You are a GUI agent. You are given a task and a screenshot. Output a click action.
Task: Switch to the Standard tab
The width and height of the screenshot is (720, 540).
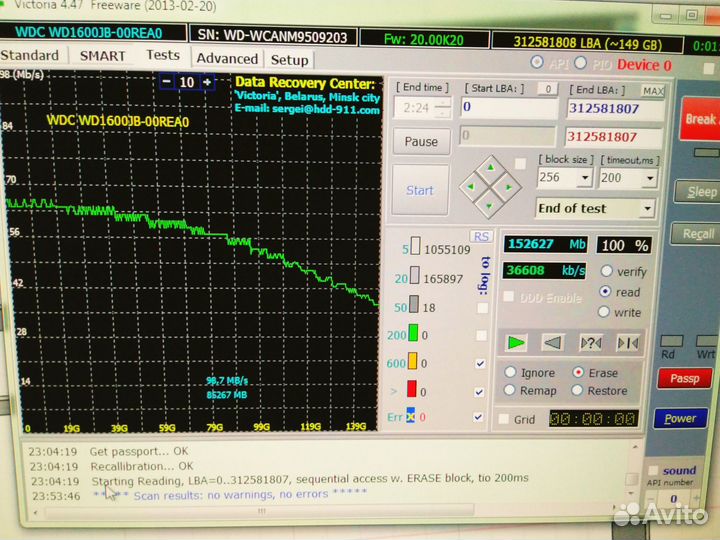point(29,55)
